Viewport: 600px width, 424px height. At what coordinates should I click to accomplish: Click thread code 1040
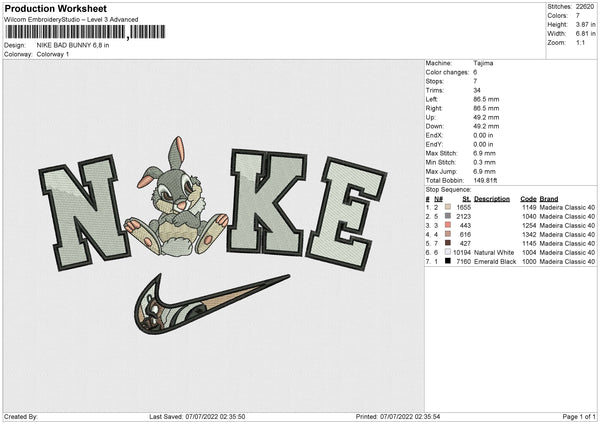click(529, 217)
